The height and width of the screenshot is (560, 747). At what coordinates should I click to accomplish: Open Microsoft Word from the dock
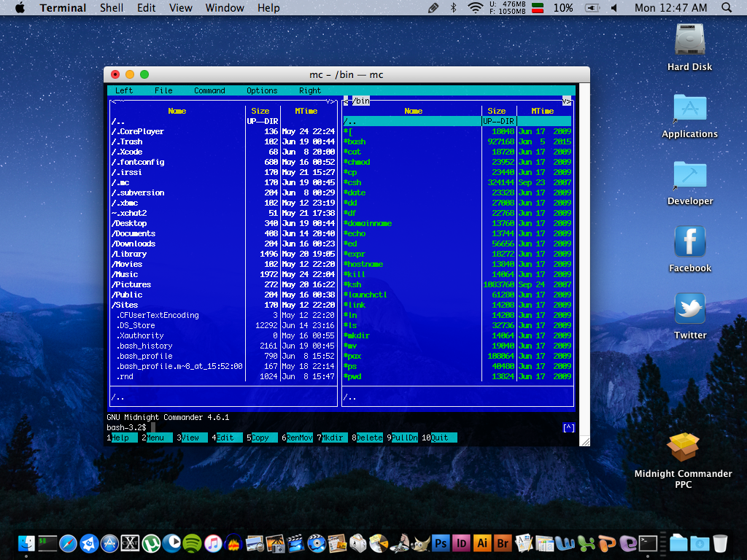point(565,543)
